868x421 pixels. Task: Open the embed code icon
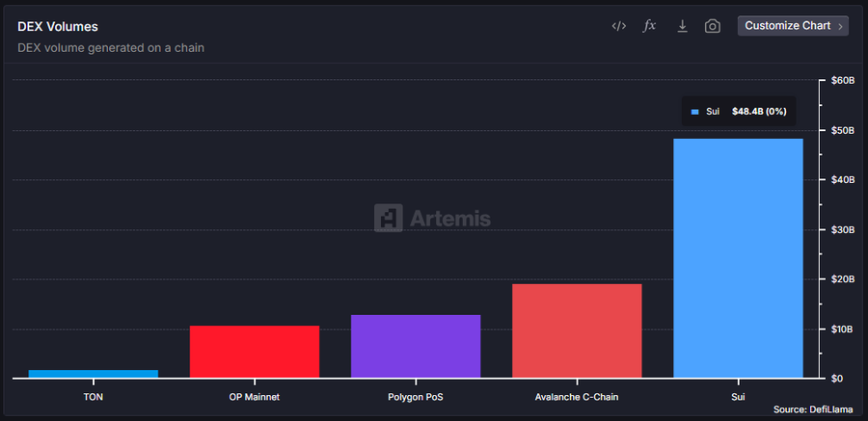point(619,26)
